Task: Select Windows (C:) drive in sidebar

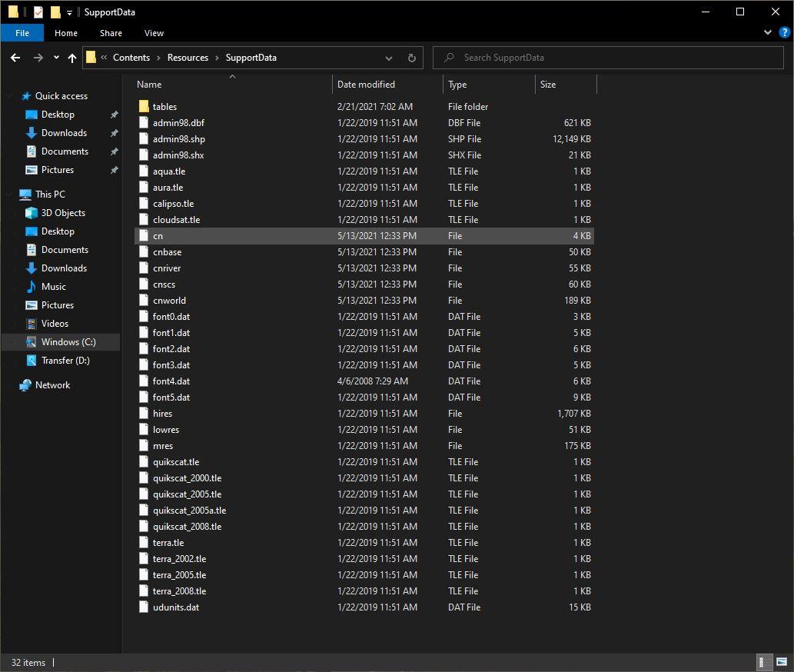Action: coord(68,342)
